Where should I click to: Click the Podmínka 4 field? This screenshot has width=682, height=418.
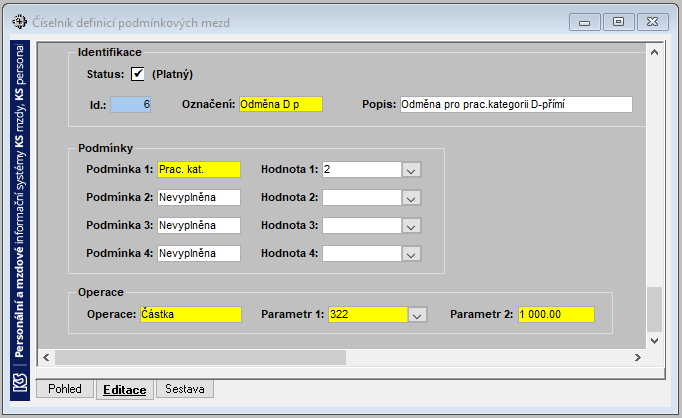coord(199,253)
